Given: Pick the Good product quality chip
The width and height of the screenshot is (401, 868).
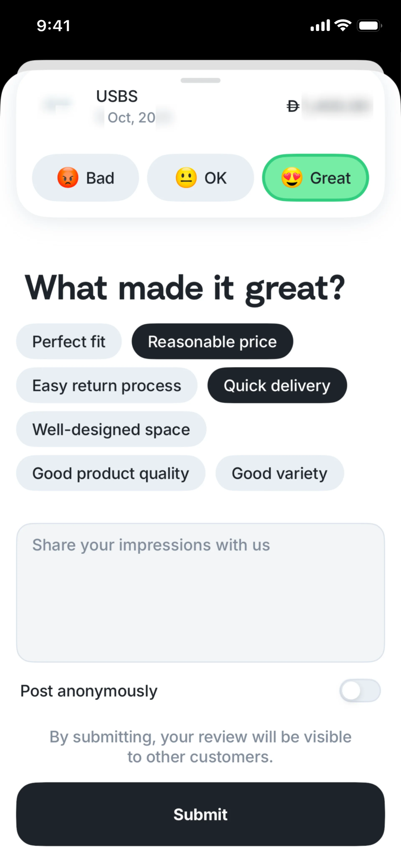Looking at the screenshot, I should pos(110,473).
